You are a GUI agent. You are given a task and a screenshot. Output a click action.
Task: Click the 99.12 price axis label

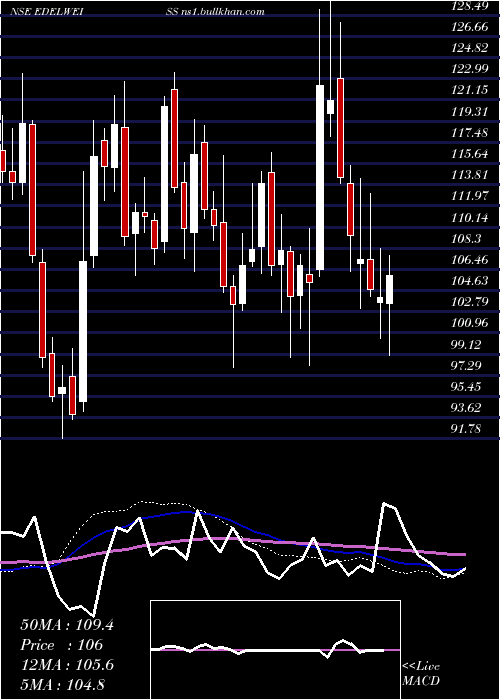(467, 345)
